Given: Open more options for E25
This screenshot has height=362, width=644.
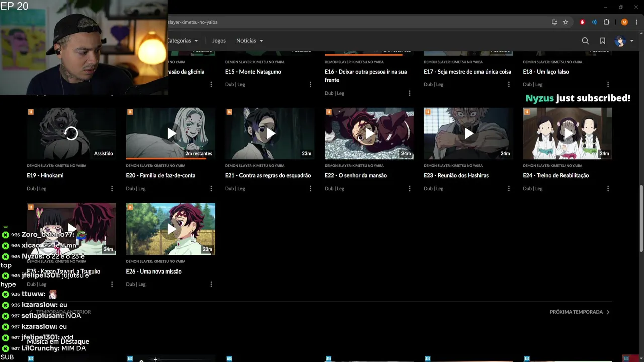Looking at the screenshot, I should click(112, 284).
